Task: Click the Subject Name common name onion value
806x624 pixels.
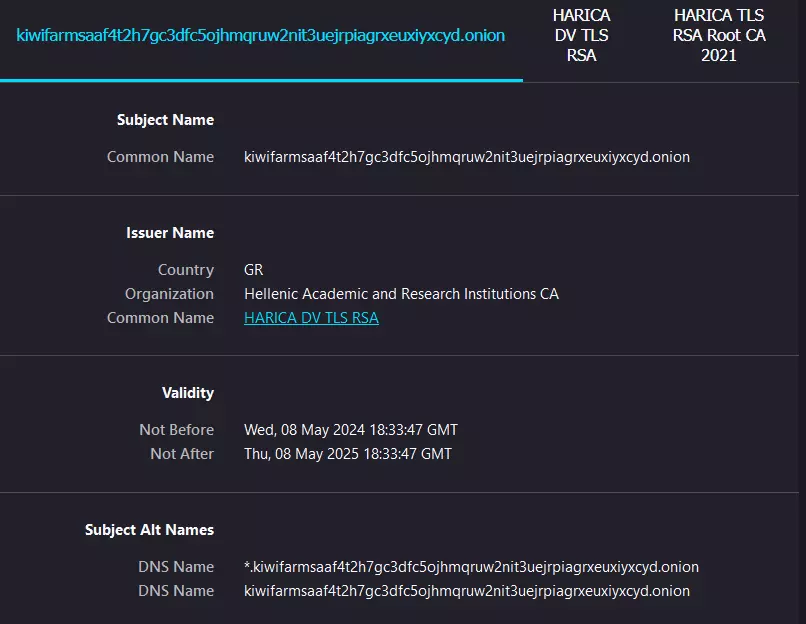Action: [467, 157]
